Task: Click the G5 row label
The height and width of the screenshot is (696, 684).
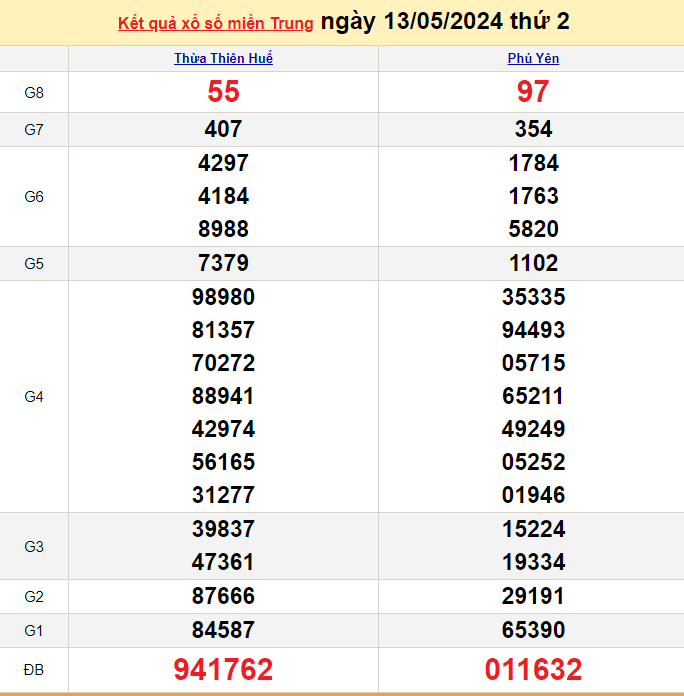Action: coord(34,264)
